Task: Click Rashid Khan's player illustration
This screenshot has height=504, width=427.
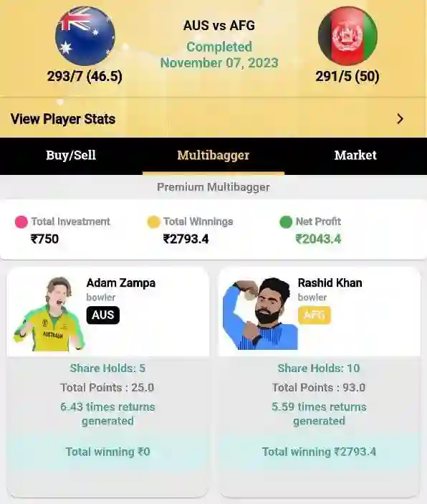Action: click(x=260, y=314)
